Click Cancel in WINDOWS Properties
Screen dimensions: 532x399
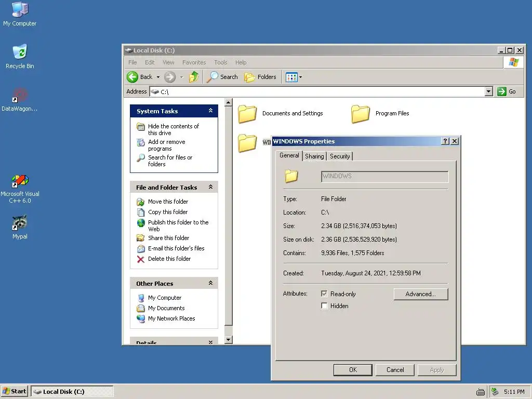click(395, 370)
